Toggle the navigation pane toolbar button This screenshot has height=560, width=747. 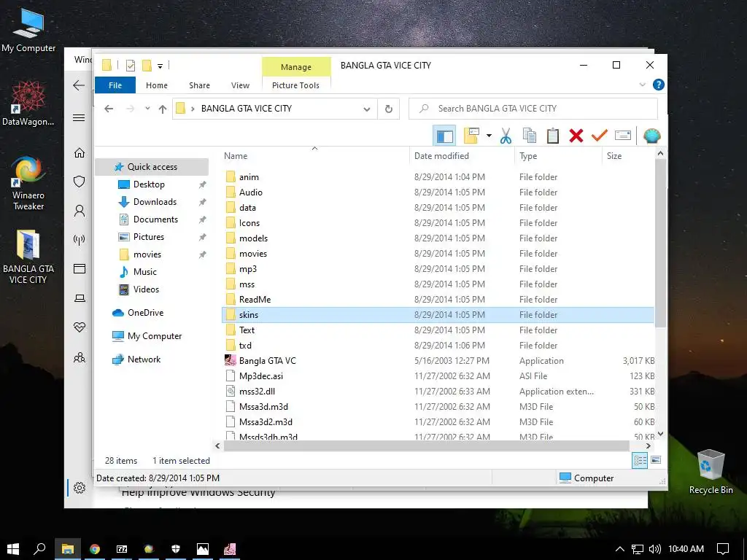(444, 136)
